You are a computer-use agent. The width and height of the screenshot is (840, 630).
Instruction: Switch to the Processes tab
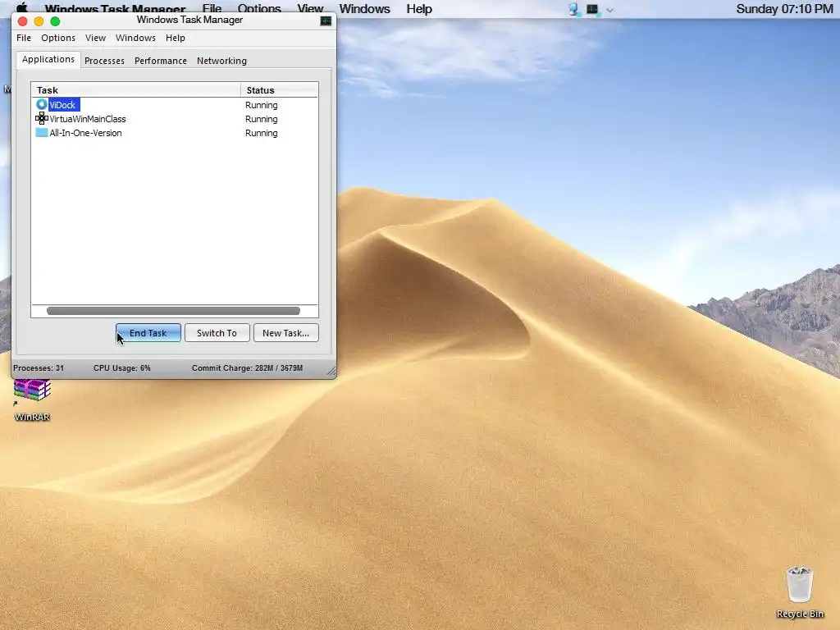tap(104, 61)
